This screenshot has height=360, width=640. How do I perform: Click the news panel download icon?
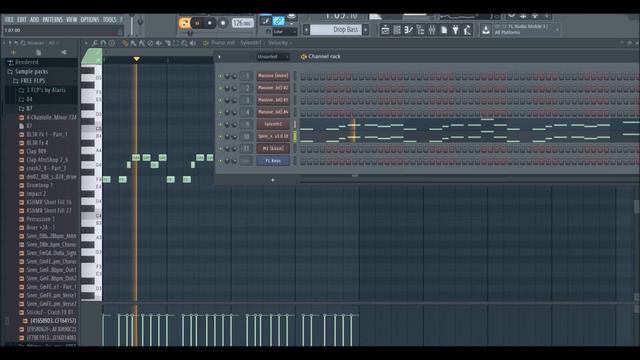pos(486,30)
